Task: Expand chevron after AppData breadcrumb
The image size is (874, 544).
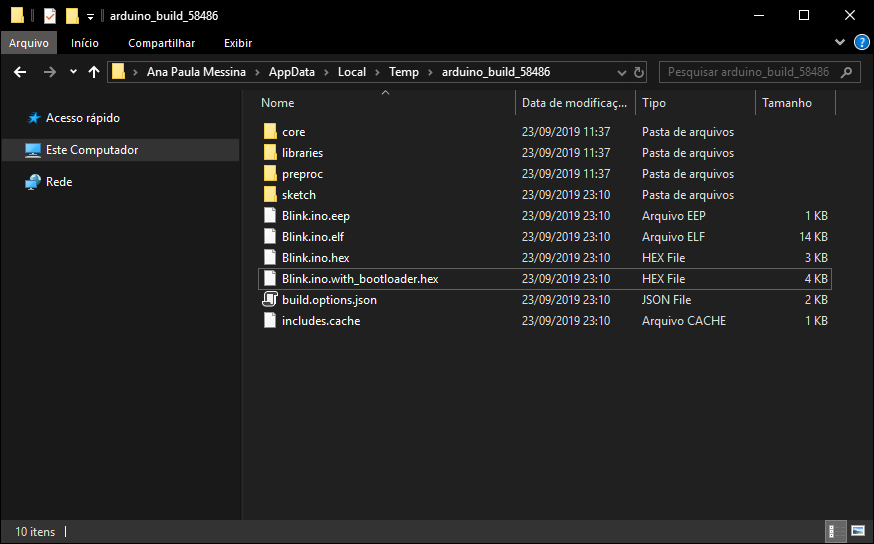Action: [326, 72]
